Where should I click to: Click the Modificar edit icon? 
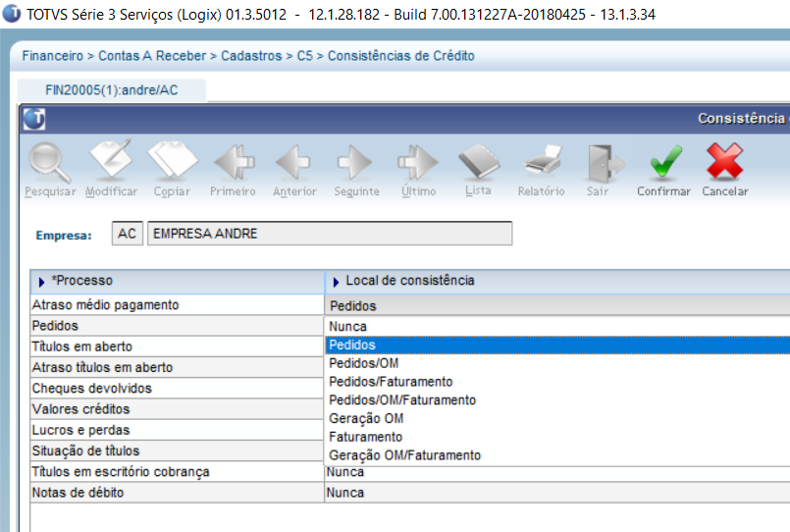[x=111, y=159]
